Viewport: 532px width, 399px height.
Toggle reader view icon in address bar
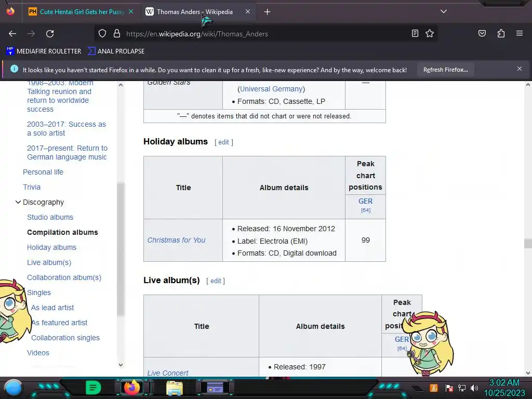coord(415,33)
